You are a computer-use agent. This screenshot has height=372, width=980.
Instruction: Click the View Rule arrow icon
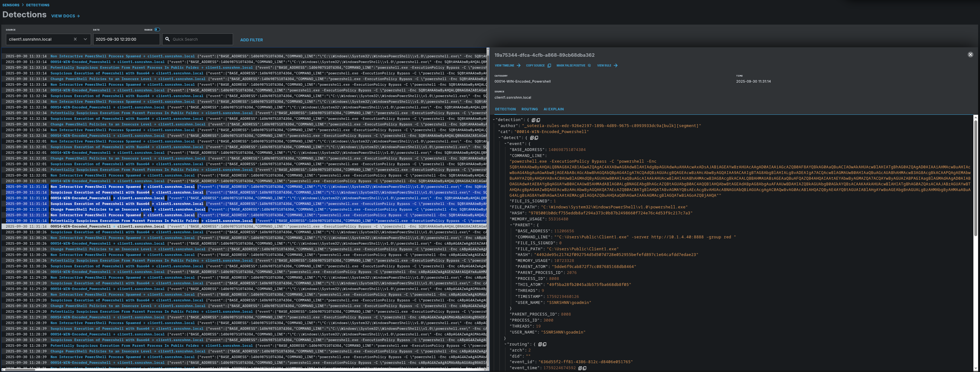pos(616,66)
